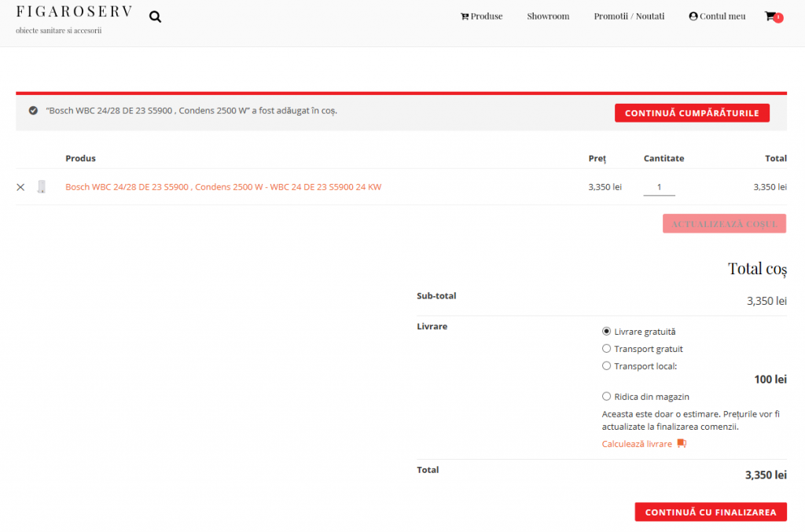Image resolution: width=805 pixels, height=532 pixels.
Task: Click the Sub-total row label
Action: (x=436, y=295)
